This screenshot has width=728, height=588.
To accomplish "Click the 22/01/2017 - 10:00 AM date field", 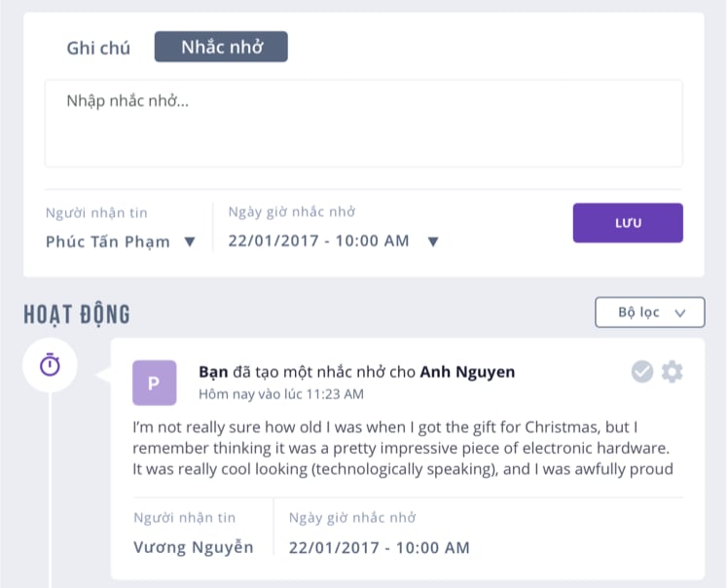I will click(318, 241).
